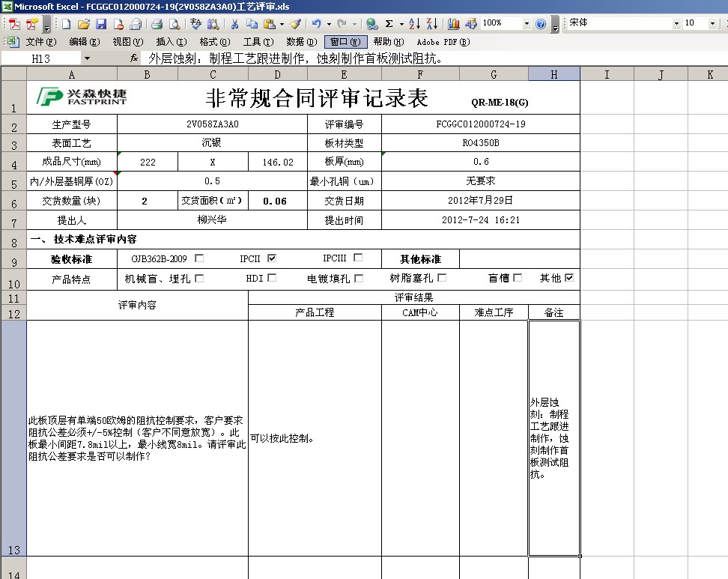
Task: Click the Name Box showing H13
Action: [x=41, y=58]
